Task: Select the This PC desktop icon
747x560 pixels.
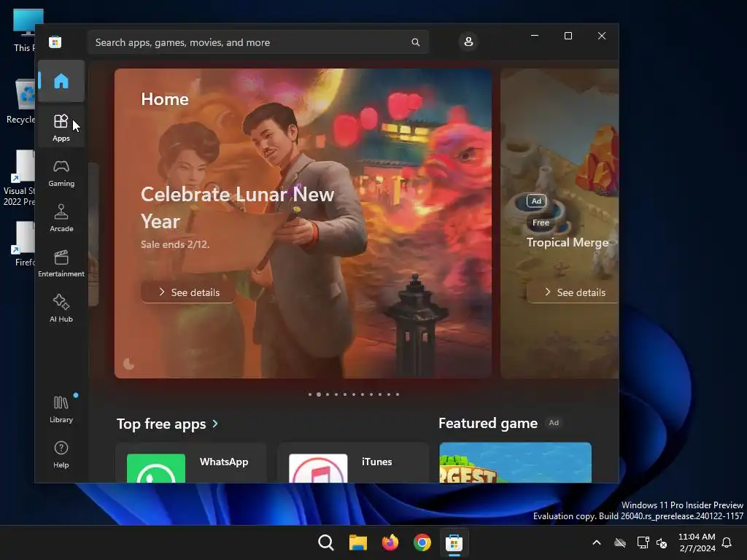Action: 24,31
